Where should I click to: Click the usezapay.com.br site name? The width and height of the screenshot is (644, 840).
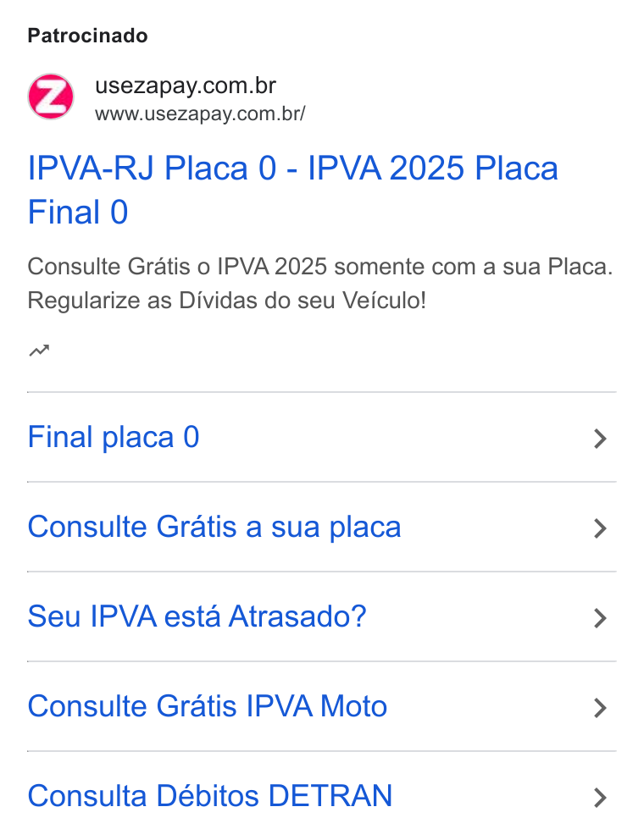(x=186, y=86)
